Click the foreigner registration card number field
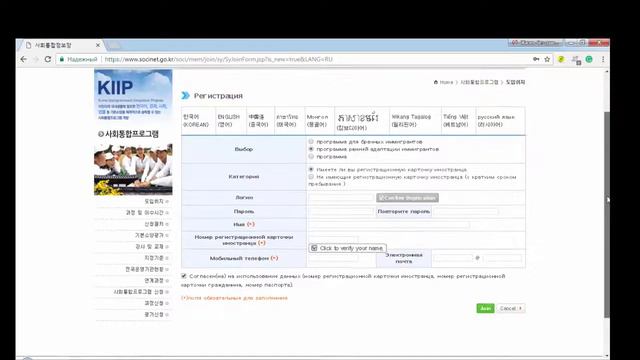 click(x=333, y=239)
